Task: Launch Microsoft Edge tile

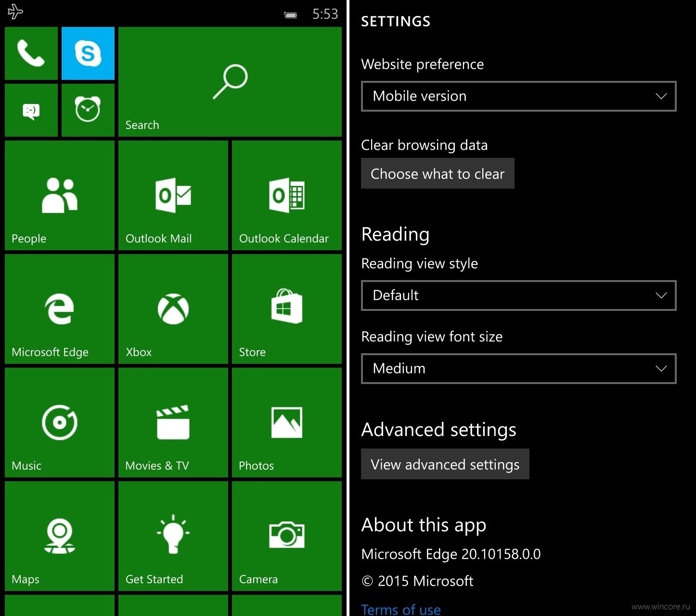Action: [x=60, y=309]
